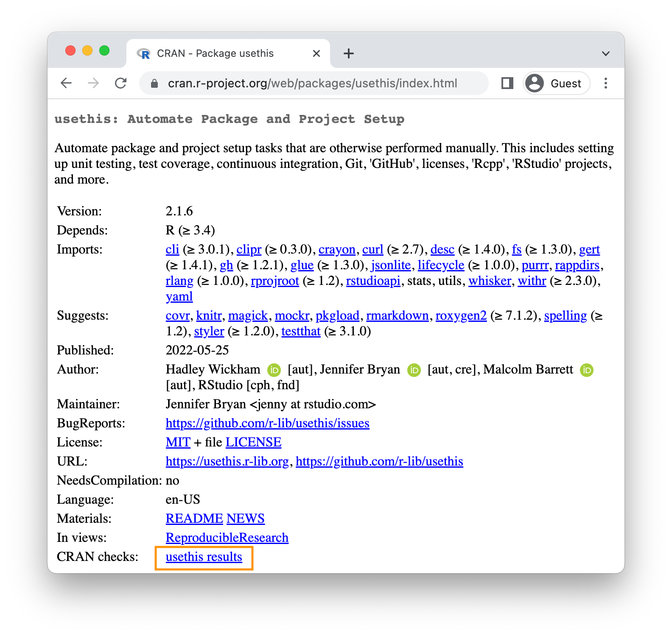
Task: Open the GitHub usethis issues BugReports link
Action: tap(268, 423)
